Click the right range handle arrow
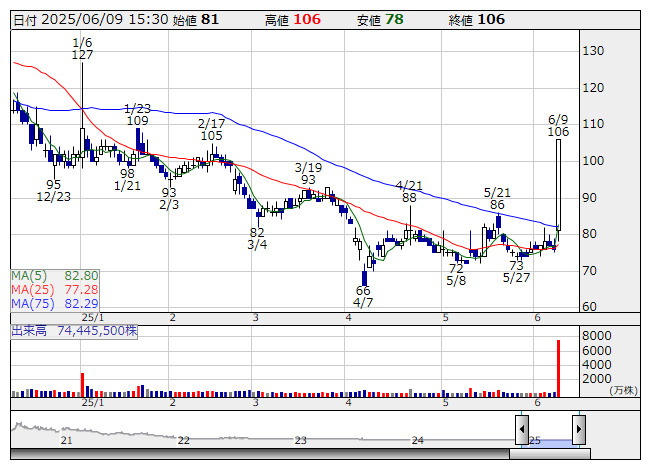Image resolution: width=653 pixels, height=470 pixels. point(579,429)
